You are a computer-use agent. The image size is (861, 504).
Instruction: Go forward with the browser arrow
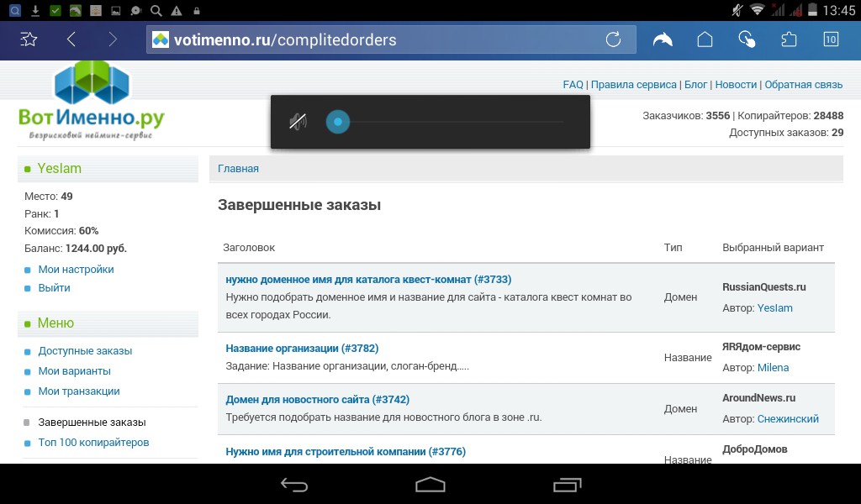(113, 39)
